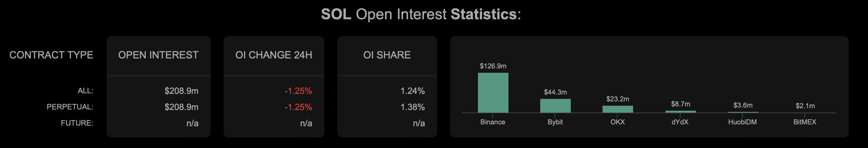
Task: Click the Binance bar in the chart
Action: tap(493, 93)
